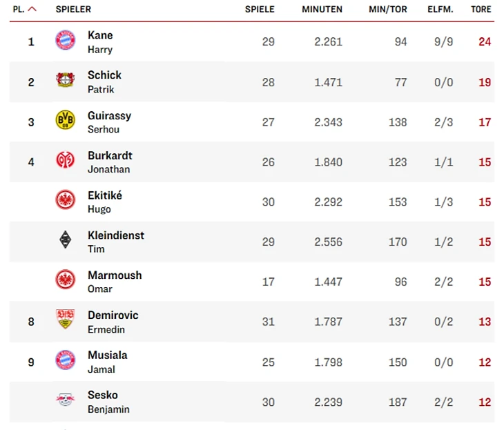This screenshot has height=430, width=504.
Task: Sort by the TORE column header
Action: click(x=481, y=10)
